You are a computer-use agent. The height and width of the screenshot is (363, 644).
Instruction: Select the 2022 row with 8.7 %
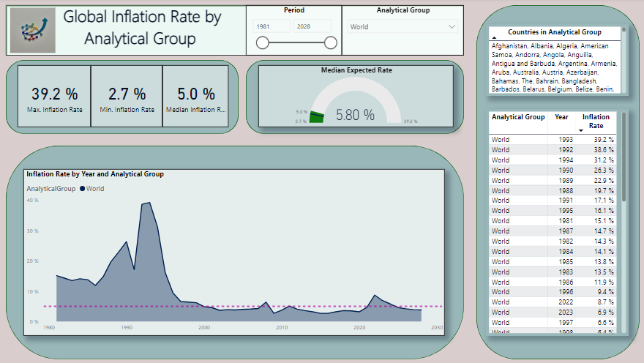(x=553, y=302)
